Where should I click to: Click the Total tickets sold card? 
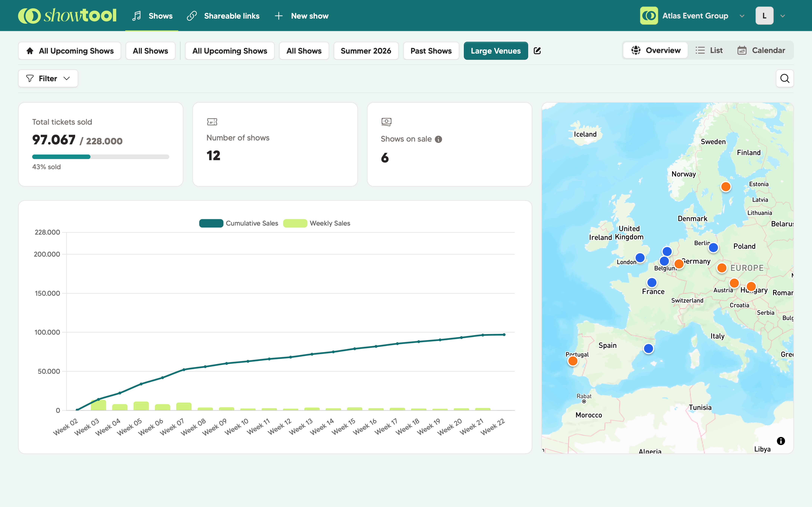pos(101,145)
